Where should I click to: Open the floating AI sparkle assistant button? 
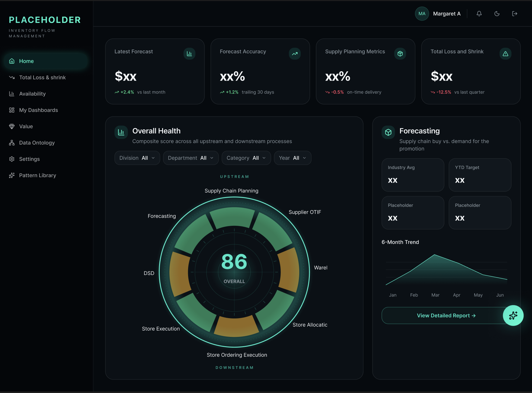point(513,315)
